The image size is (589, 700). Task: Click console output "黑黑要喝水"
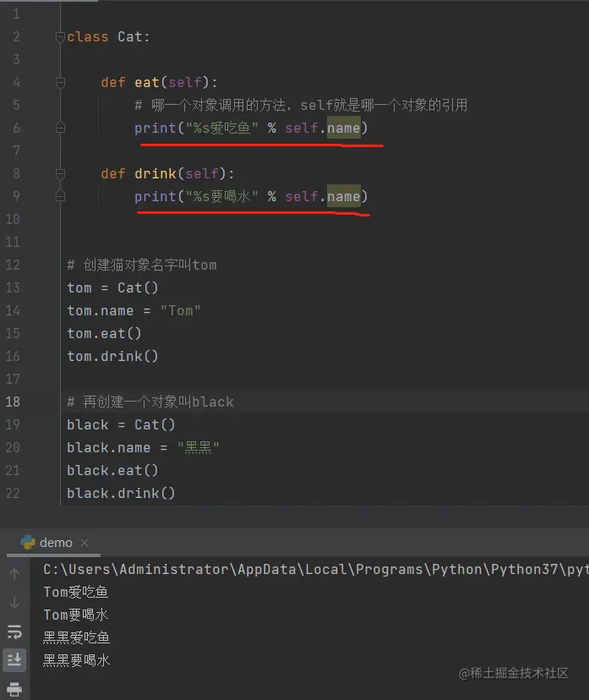[x=76, y=661]
